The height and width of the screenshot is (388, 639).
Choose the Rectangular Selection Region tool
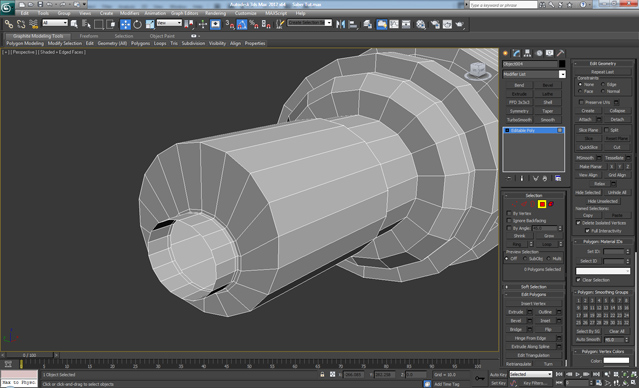[99, 24]
